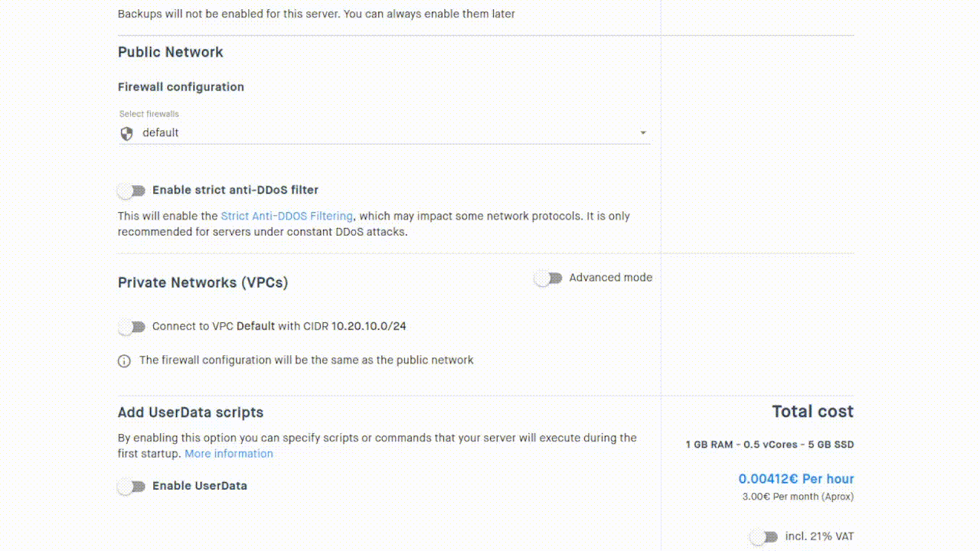This screenshot has width=980, height=551.
Task: Click the 'Enable strict anti-DDoS filter' label
Action: click(x=235, y=190)
